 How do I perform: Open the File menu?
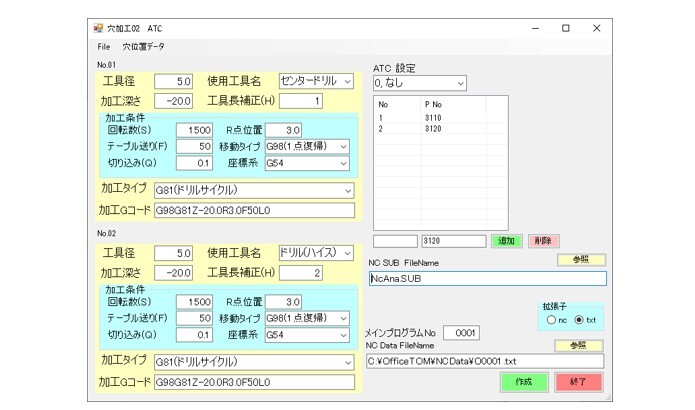click(103, 47)
